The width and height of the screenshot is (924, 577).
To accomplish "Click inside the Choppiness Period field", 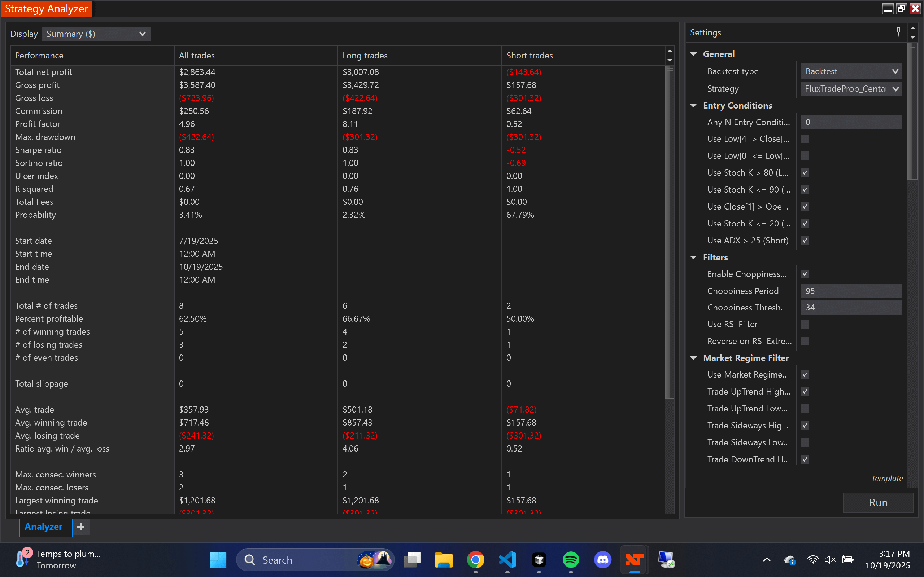I will pyautogui.click(x=851, y=291).
